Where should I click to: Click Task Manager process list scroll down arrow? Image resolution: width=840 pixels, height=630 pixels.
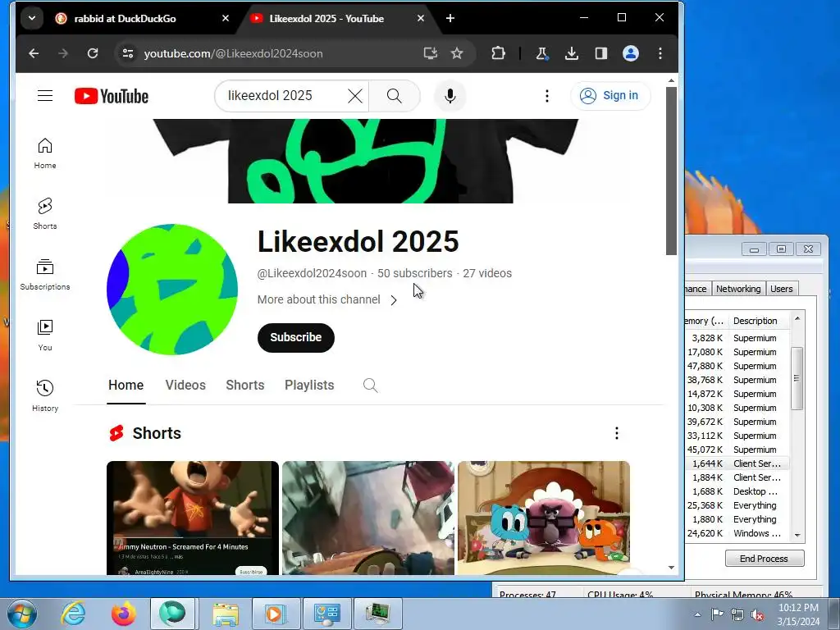(x=797, y=535)
